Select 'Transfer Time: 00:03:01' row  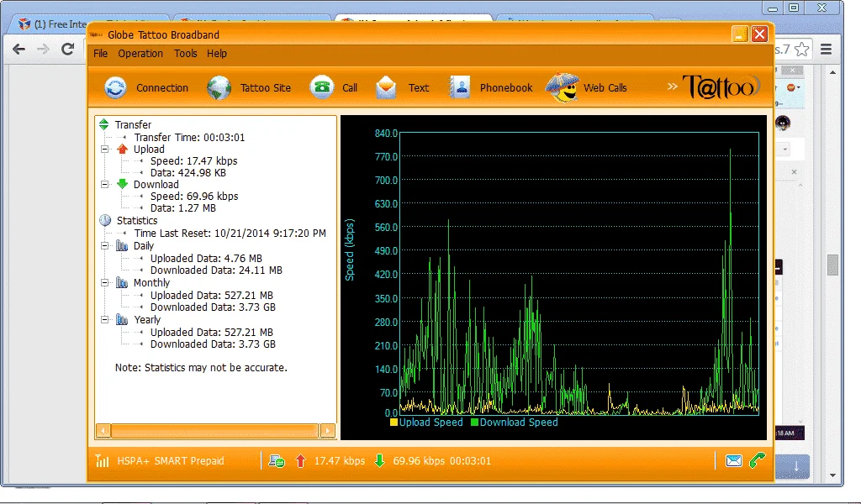pos(189,138)
